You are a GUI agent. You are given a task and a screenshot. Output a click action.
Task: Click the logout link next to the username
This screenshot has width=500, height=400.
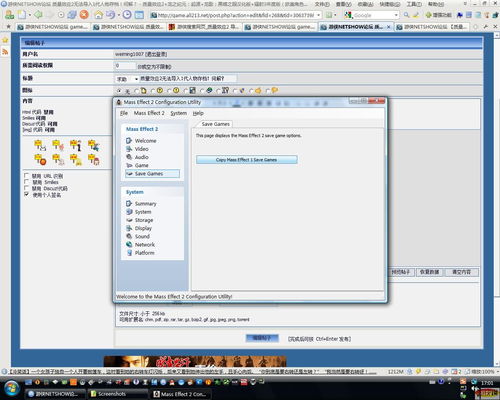tap(156, 54)
